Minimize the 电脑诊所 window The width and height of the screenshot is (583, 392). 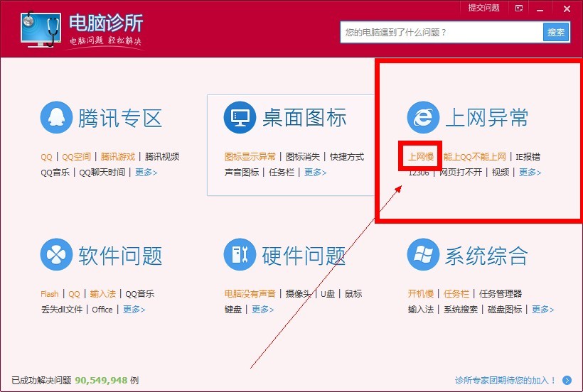click(540, 9)
